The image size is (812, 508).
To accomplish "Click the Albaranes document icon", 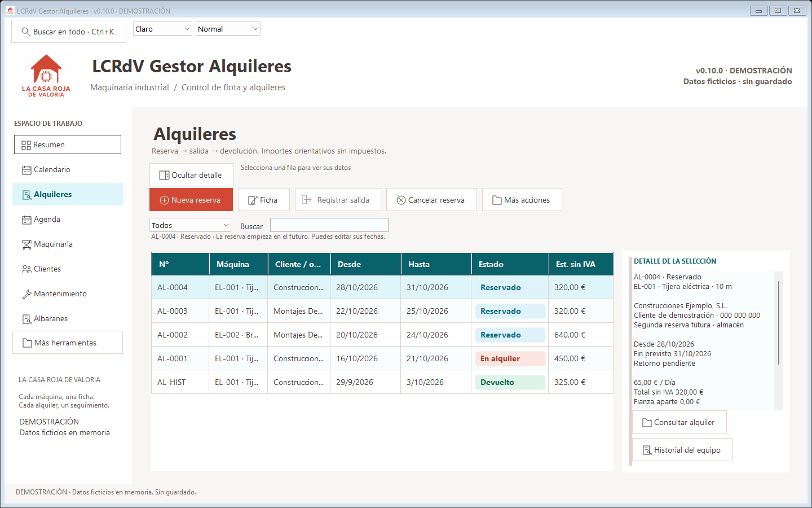I will point(27,319).
